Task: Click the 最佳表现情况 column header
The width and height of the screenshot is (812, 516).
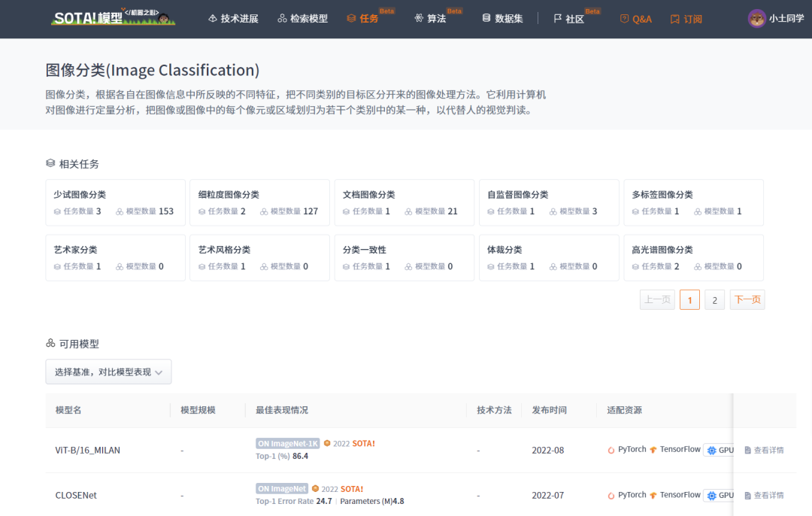Action: click(x=282, y=410)
